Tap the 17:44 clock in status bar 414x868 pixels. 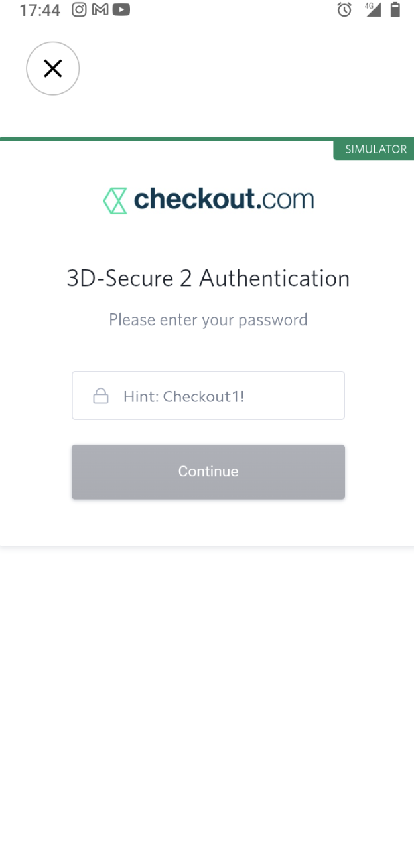[40, 11]
